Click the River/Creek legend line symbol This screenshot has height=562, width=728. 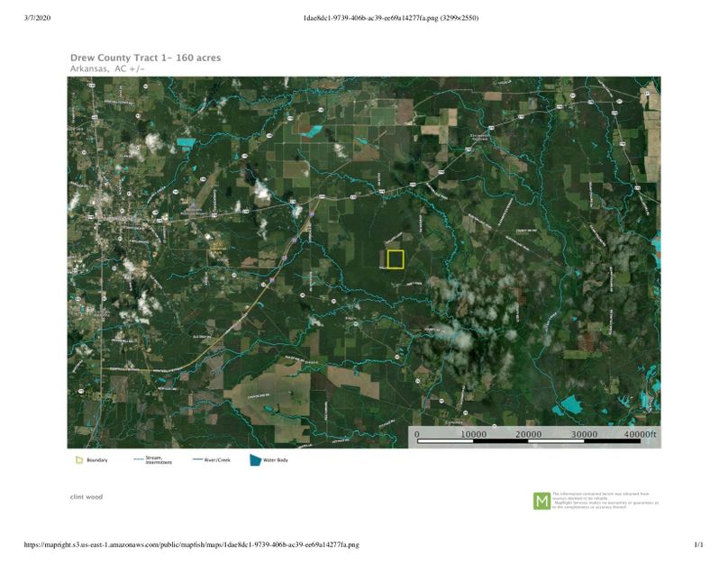click(x=198, y=460)
